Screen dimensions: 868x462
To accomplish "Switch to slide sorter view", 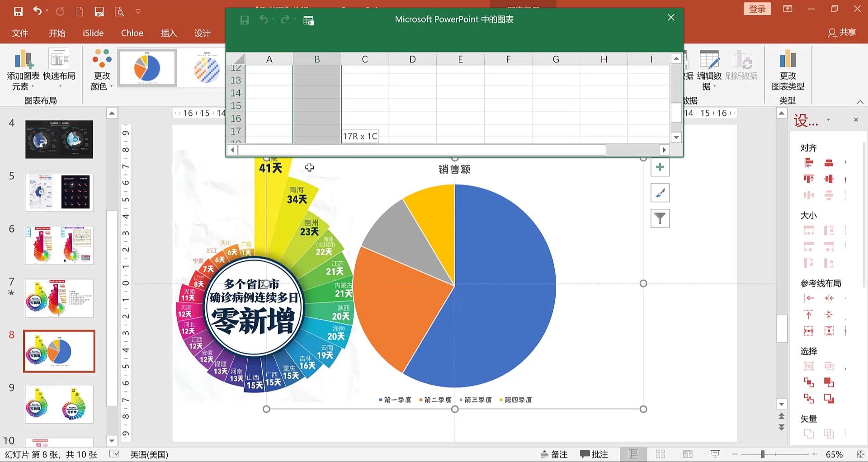I will point(660,454).
